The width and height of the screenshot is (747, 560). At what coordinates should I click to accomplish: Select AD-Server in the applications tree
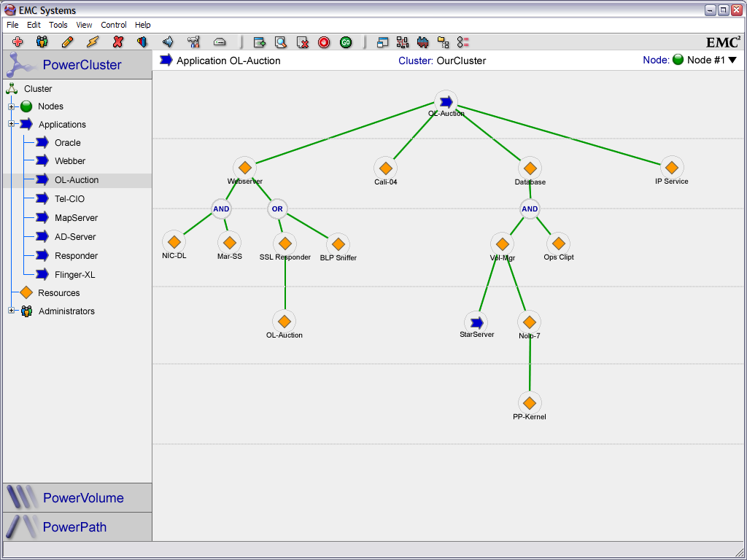coord(75,237)
